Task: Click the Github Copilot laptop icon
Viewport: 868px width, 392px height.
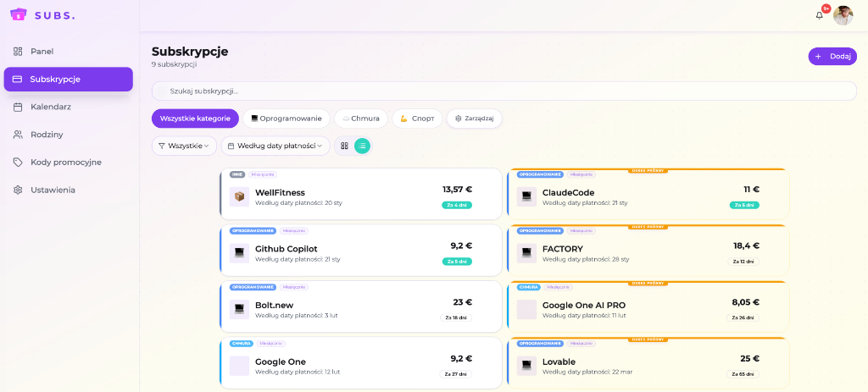Action: [x=239, y=253]
